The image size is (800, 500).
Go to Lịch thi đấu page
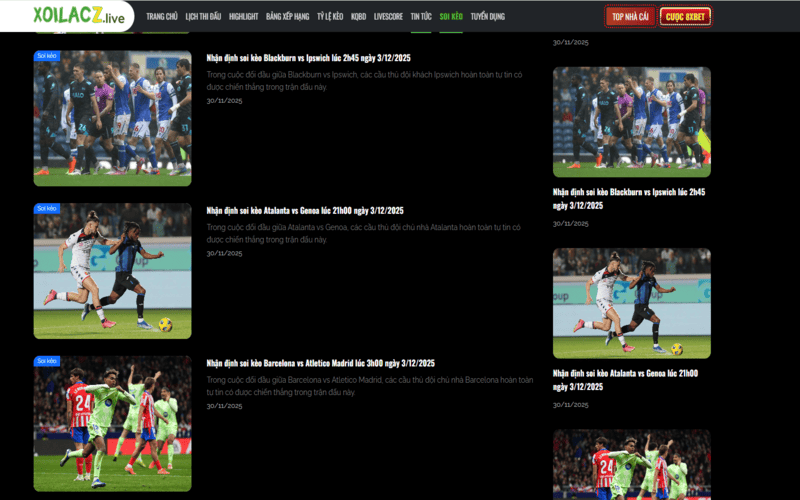point(203,17)
